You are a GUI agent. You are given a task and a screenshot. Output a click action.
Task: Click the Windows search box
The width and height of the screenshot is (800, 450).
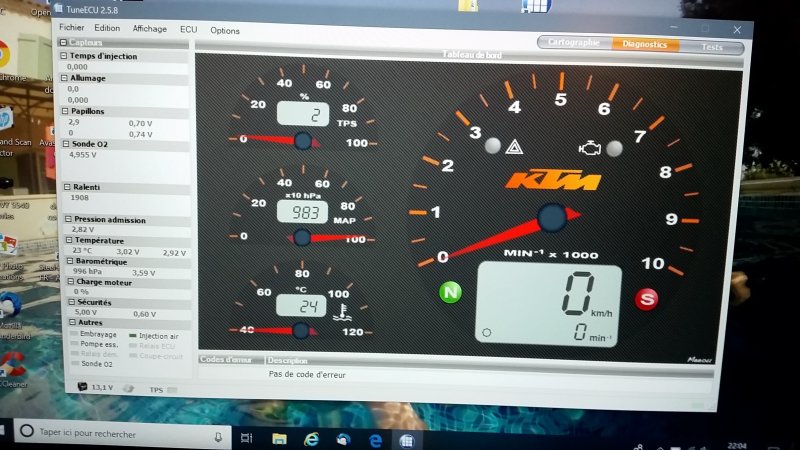click(x=122, y=433)
